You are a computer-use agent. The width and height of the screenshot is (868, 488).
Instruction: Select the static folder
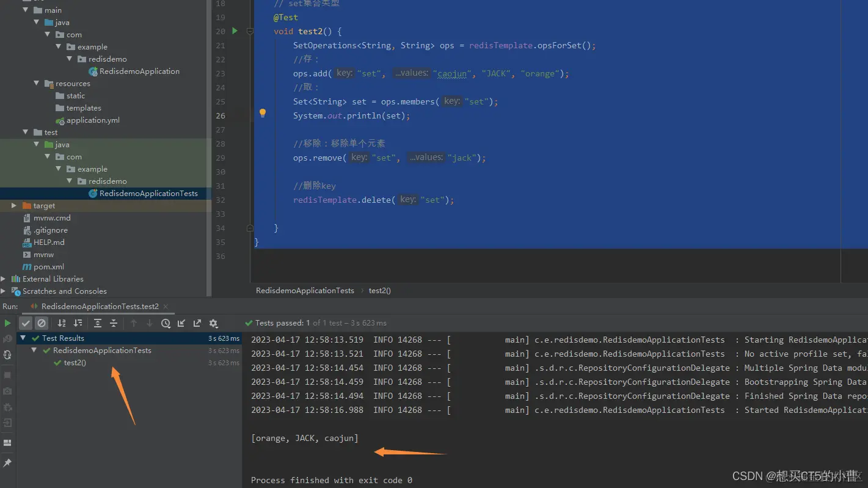point(76,95)
